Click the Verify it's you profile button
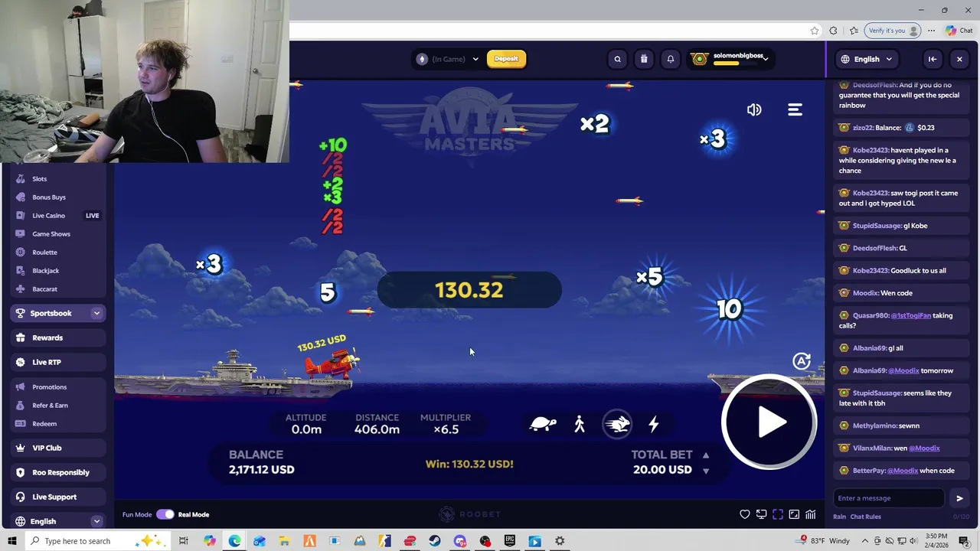 point(892,31)
